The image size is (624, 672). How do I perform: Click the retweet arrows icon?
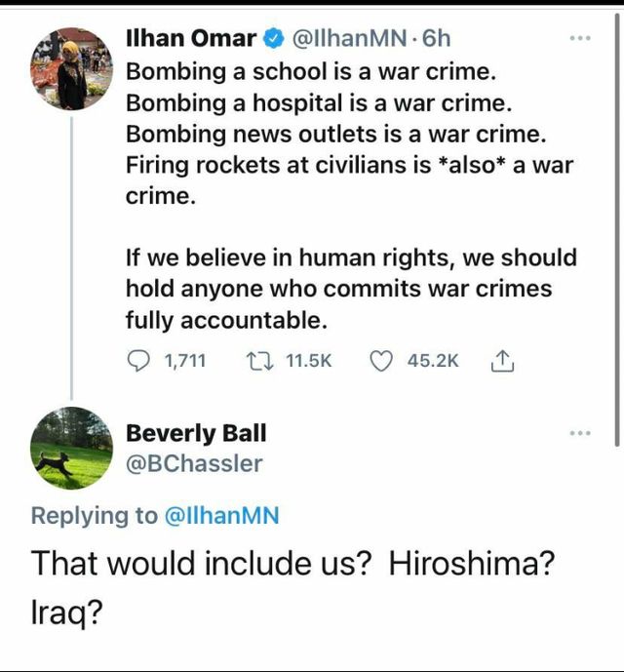263,361
